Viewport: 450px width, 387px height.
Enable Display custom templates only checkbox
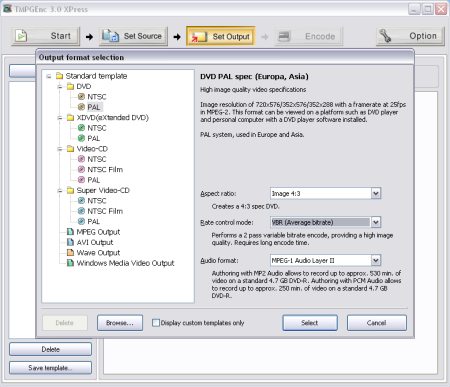[156, 323]
